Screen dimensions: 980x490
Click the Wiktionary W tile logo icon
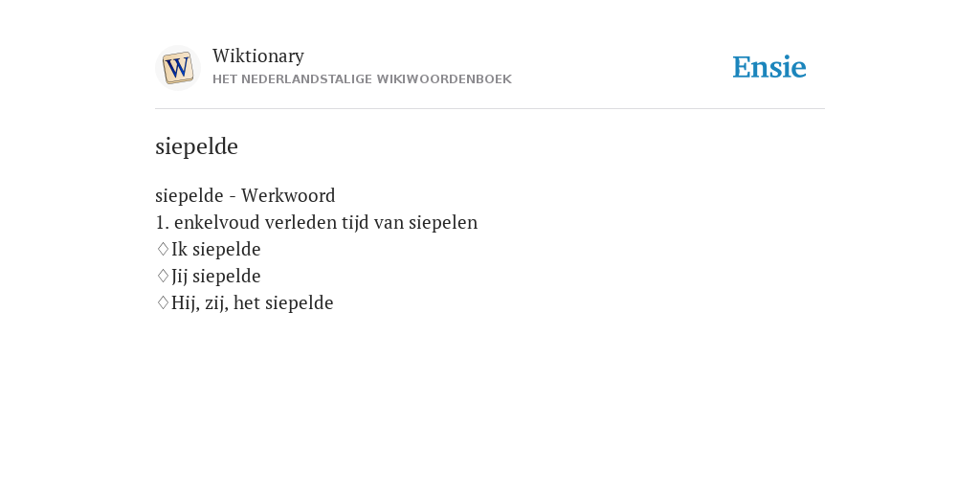click(x=177, y=68)
